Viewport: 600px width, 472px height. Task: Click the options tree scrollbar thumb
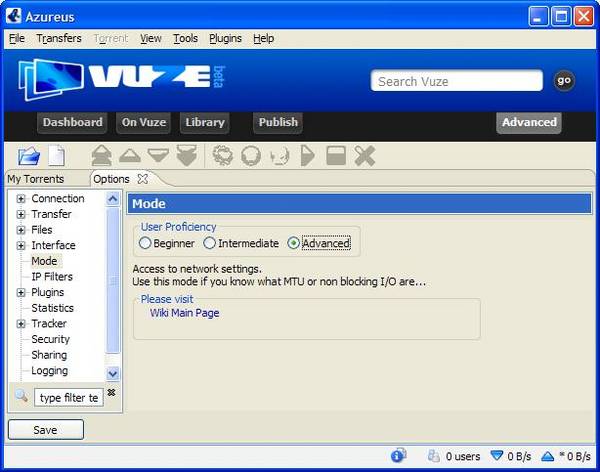pyautogui.click(x=112, y=281)
